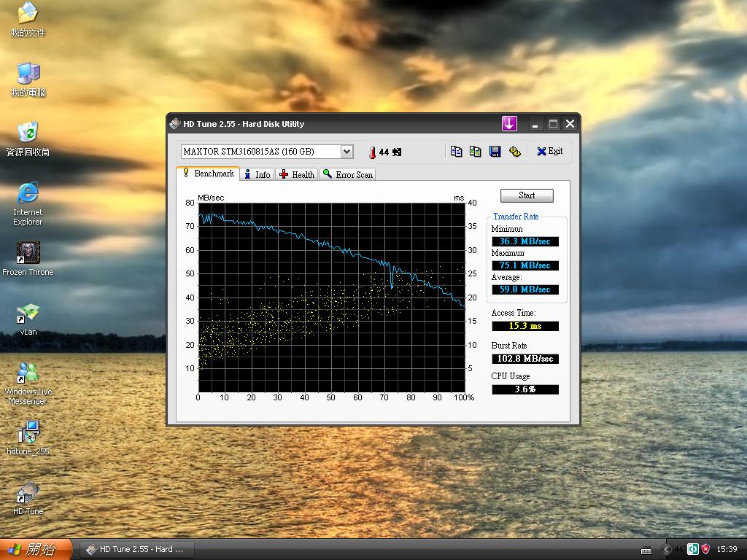Image resolution: width=747 pixels, height=560 pixels.
Task: Select the hdtune_255 installer icon
Action: [28, 432]
